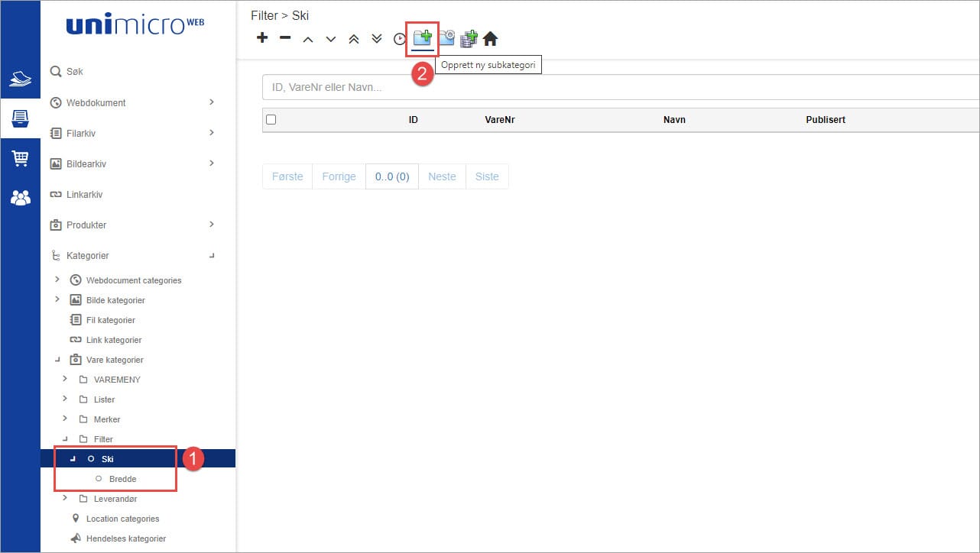The height and width of the screenshot is (553, 980).
Task: Open the shopping cart icon in blue sidebar
Action: tap(20, 159)
